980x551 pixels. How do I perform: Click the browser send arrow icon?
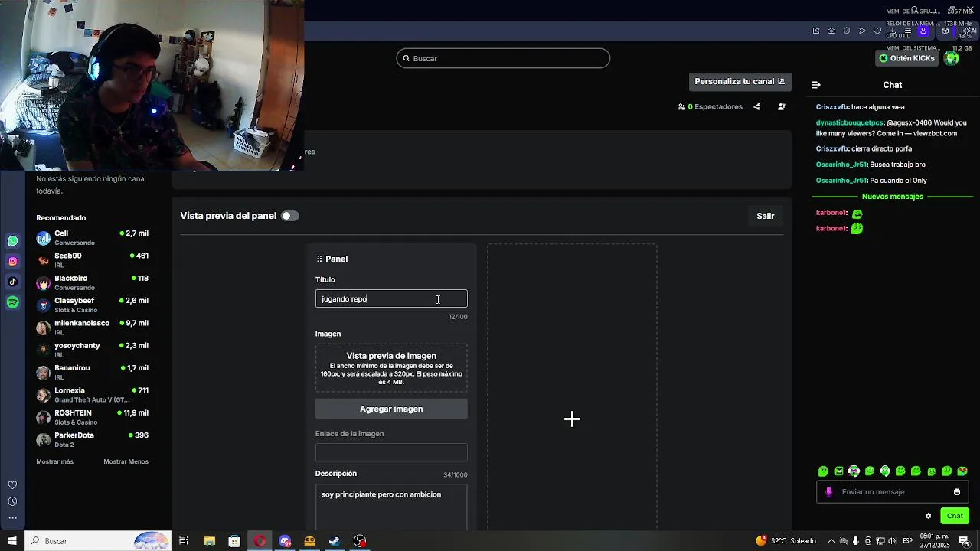coord(862,31)
